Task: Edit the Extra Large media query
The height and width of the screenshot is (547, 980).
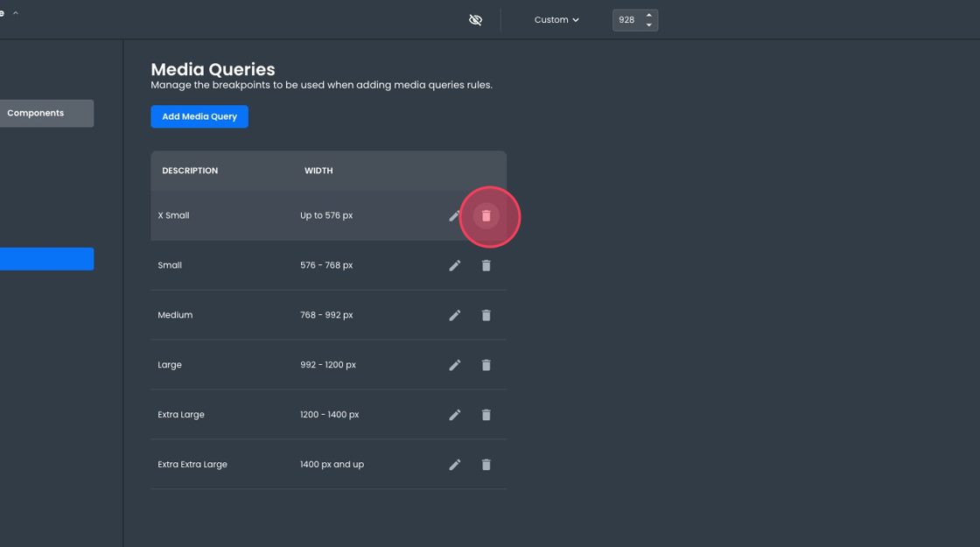Action: coord(454,415)
